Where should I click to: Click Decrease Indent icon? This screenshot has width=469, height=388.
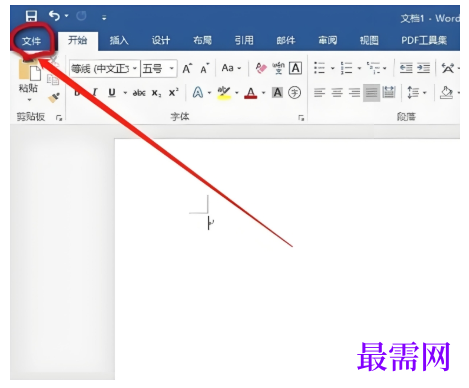click(x=406, y=68)
